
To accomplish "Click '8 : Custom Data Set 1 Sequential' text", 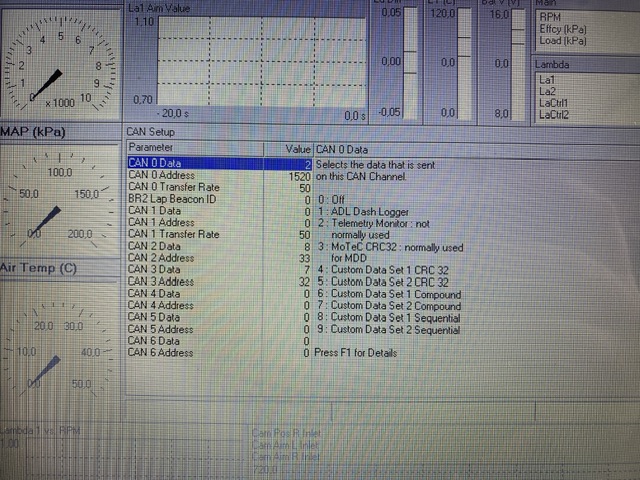I will coord(389,318).
